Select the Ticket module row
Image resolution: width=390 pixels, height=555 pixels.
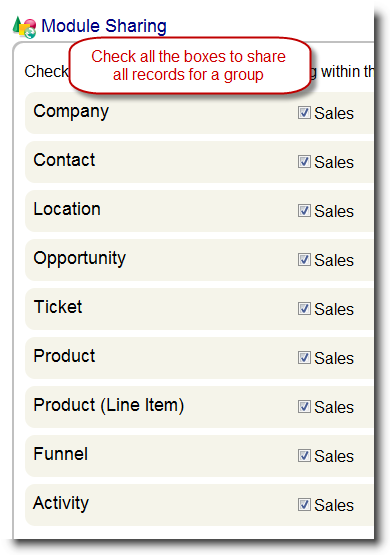tap(199, 309)
